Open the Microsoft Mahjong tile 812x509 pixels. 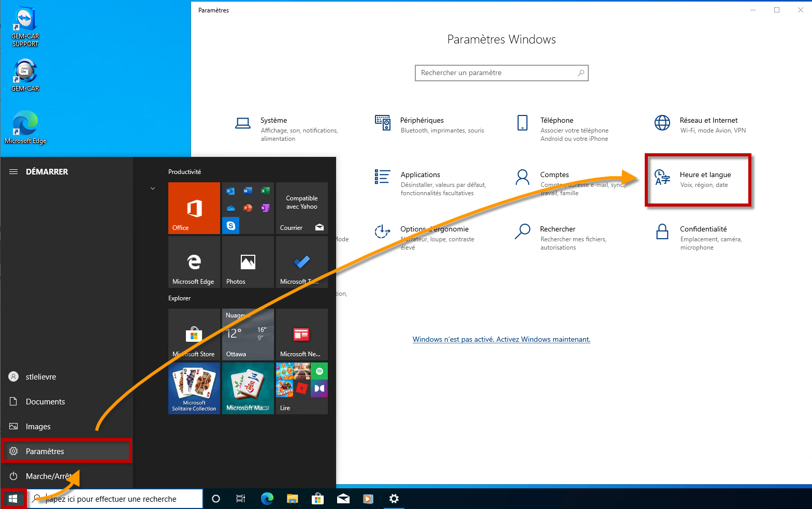[248, 388]
